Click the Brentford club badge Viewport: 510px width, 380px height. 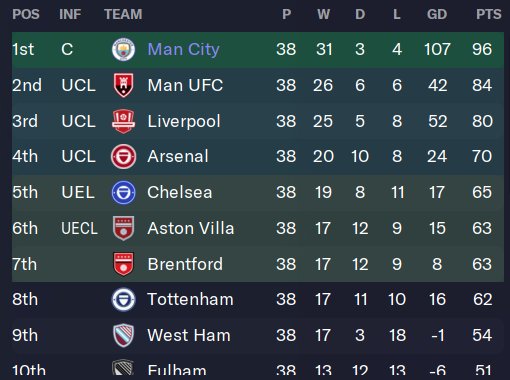coord(123,264)
